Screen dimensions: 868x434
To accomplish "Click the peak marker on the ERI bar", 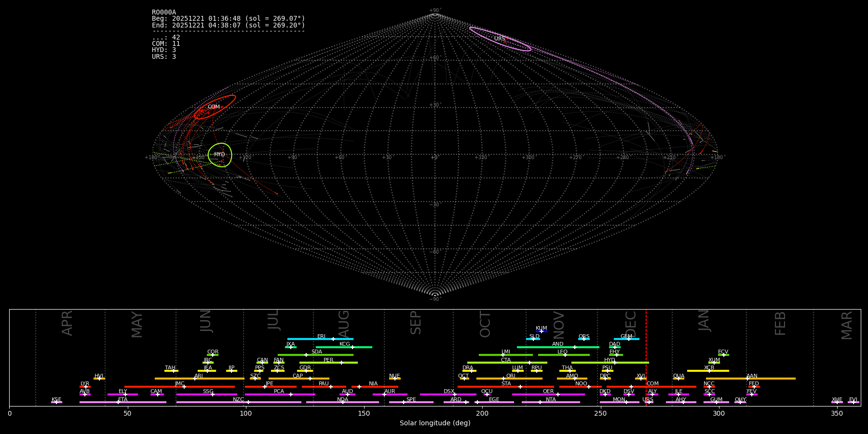I will [x=333, y=339].
